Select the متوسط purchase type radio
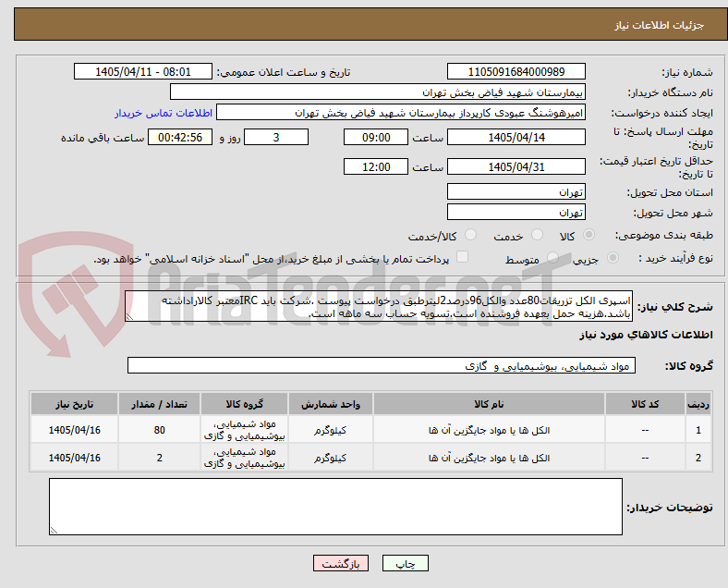The image size is (728, 588). point(552,258)
